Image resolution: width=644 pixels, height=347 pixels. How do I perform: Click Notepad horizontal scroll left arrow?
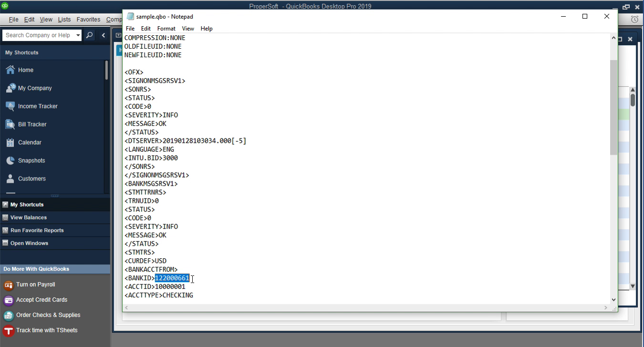(x=127, y=308)
